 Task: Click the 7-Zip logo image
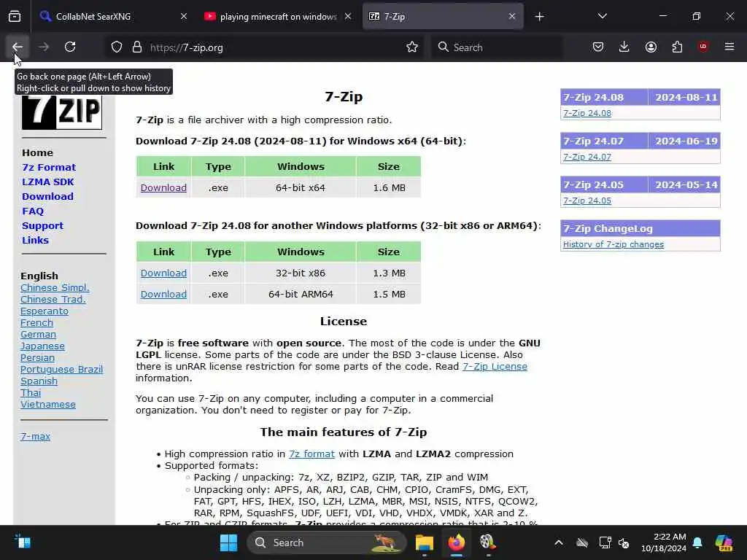pos(62,112)
